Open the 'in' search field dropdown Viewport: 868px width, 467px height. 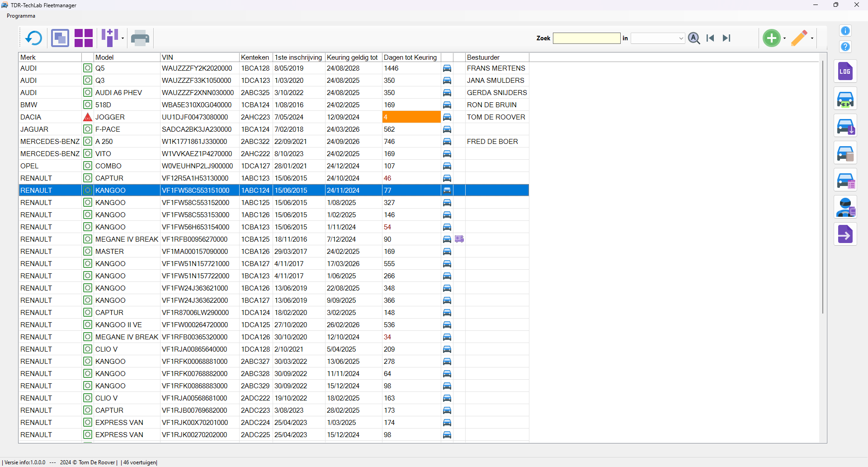tap(681, 38)
